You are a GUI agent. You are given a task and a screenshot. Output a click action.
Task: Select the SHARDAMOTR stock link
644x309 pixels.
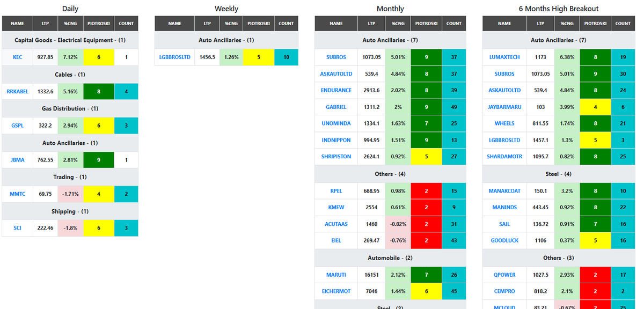(504, 157)
